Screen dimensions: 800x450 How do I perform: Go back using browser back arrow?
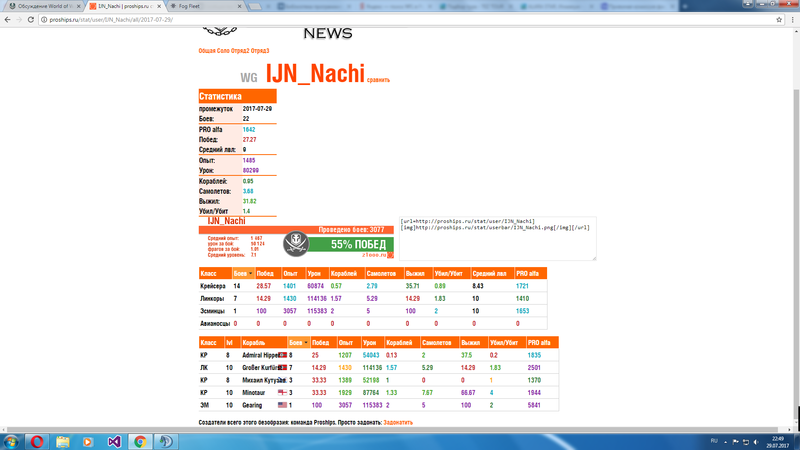coord(7,19)
